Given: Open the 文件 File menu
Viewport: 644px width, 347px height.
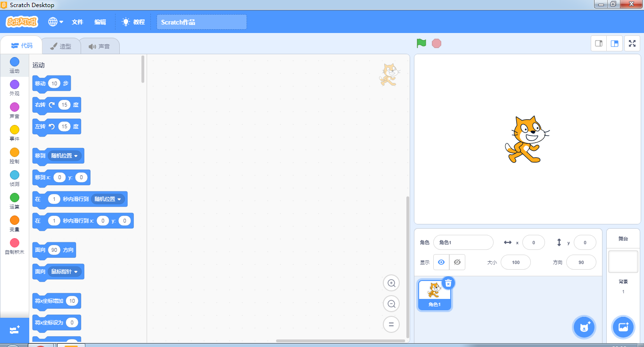Looking at the screenshot, I should pyautogui.click(x=78, y=22).
